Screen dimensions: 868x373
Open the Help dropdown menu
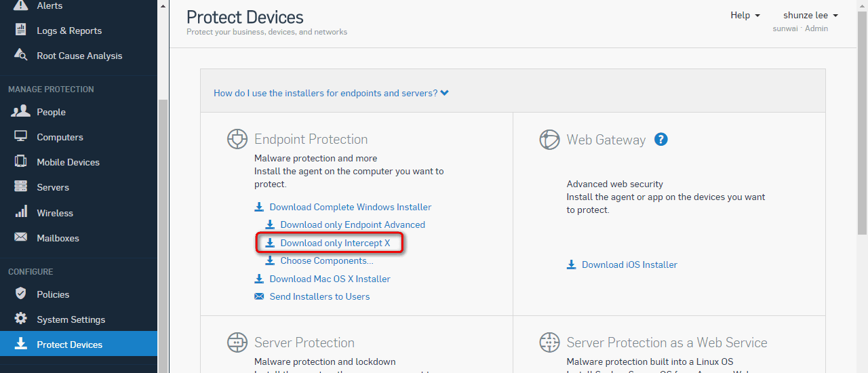pos(745,15)
